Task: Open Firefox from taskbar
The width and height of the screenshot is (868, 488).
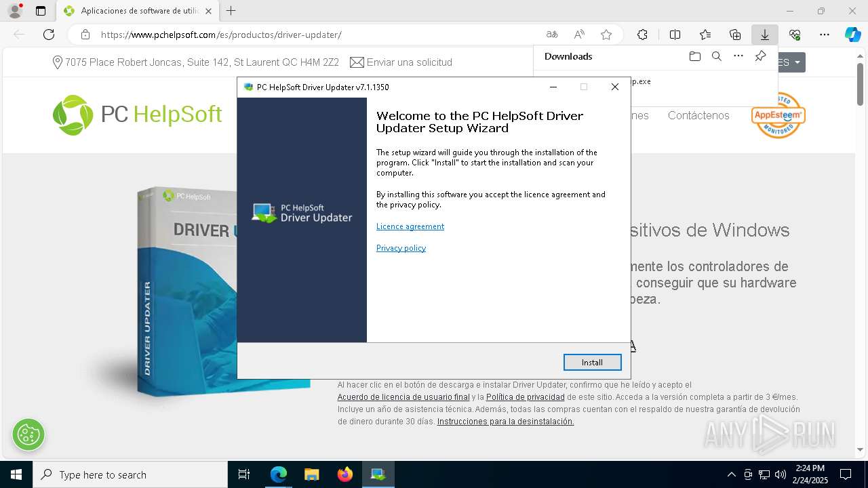Action: (x=344, y=474)
